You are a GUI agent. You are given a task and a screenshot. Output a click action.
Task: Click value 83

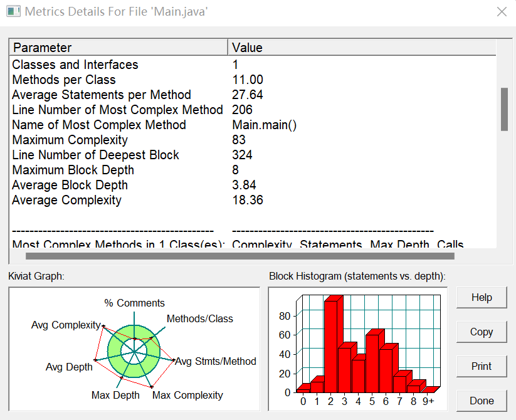pos(239,140)
